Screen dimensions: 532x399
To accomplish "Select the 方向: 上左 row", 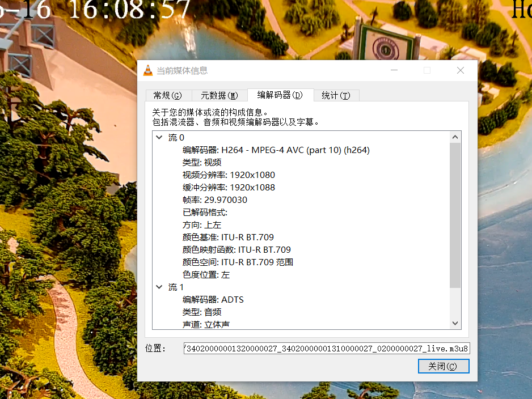I will [202, 225].
